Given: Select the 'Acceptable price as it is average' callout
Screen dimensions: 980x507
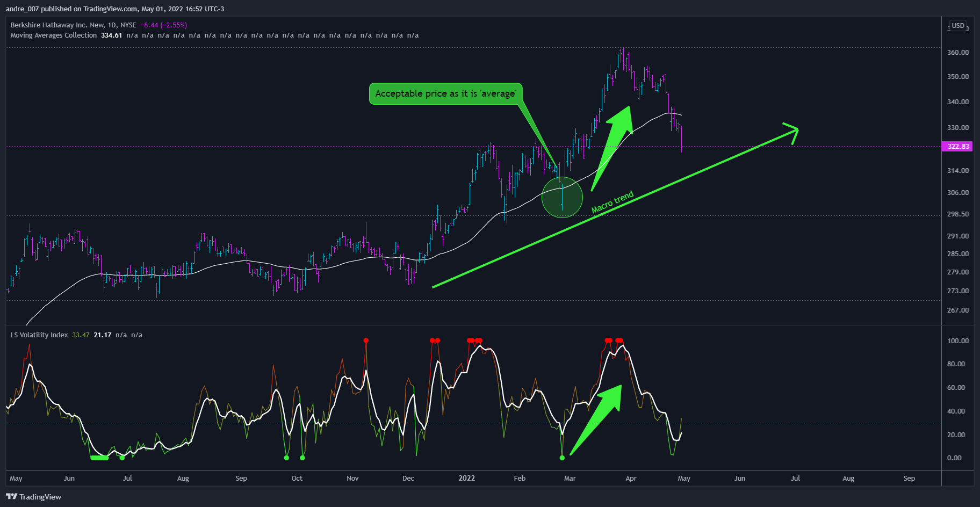Looking at the screenshot, I should coord(445,93).
